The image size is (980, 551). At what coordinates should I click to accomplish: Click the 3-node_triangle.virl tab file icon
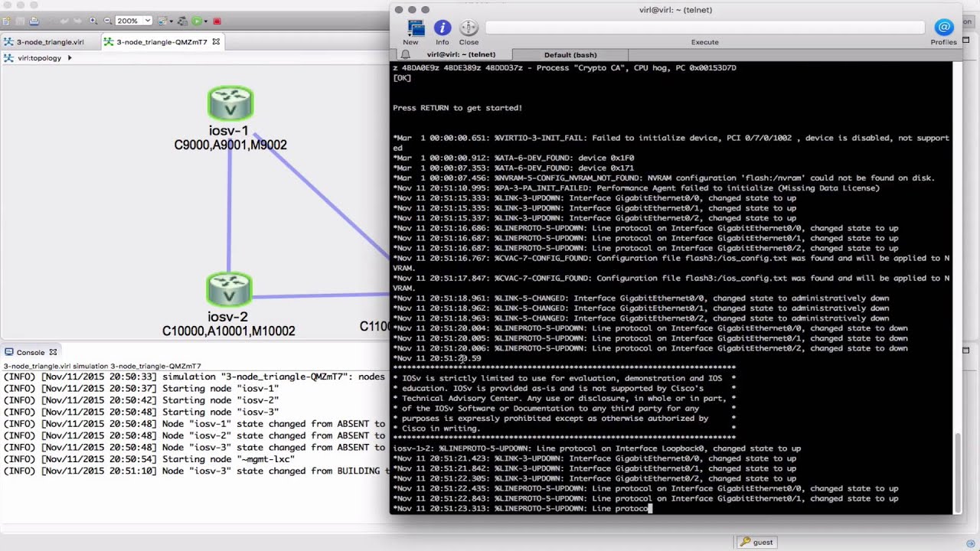(x=9, y=42)
